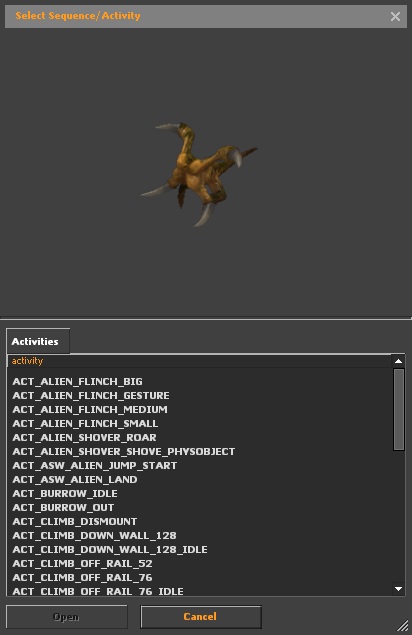This screenshot has width=412, height=635.
Task: Click the scrollbar down arrow
Action: coord(398,589)
